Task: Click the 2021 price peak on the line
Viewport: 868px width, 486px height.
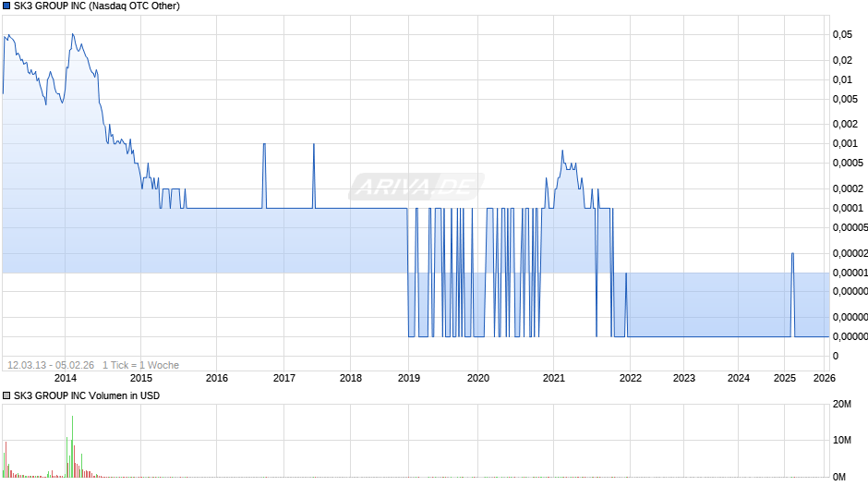Action: click(562, 151)
